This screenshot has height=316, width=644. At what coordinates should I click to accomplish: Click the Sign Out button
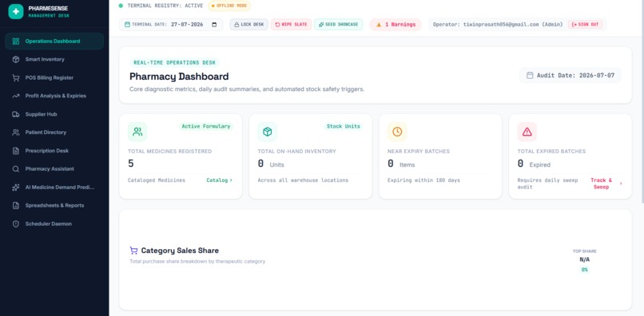coord(585,25)
